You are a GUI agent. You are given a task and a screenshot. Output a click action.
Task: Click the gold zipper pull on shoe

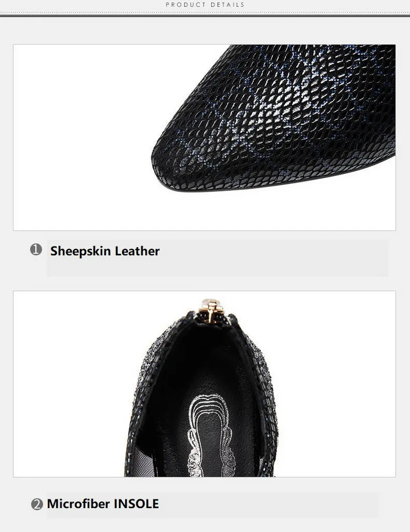[211, 310]
